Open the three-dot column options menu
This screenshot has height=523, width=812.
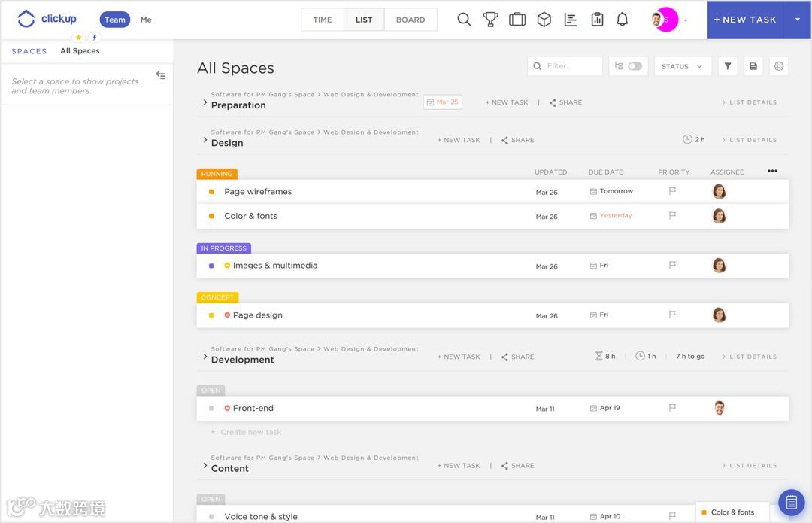tap(772, 171)
